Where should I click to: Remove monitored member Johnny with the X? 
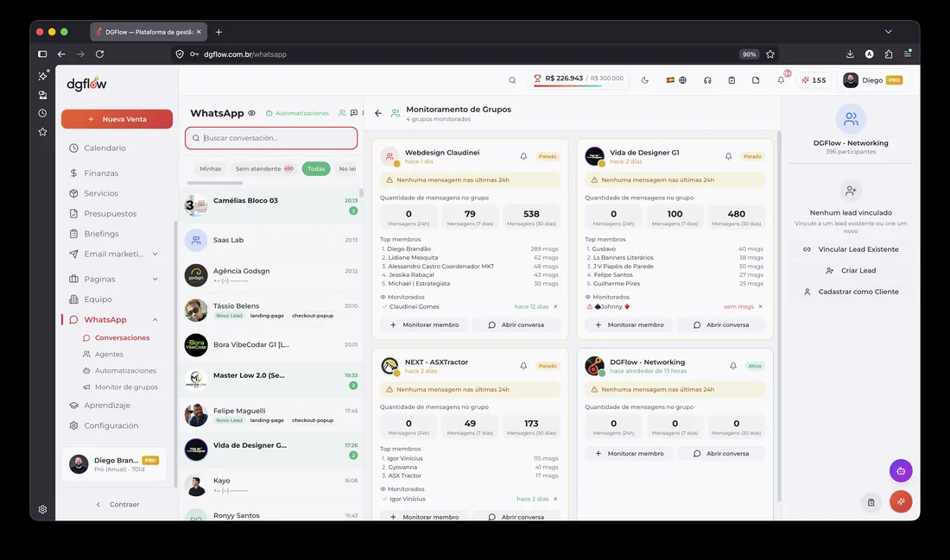coord(760,306)
